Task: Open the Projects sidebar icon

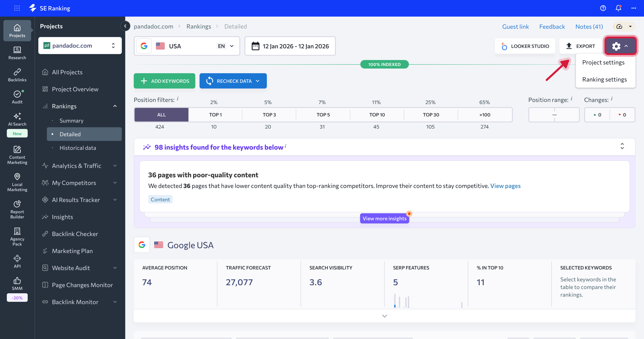Action: tap(17, 30)
